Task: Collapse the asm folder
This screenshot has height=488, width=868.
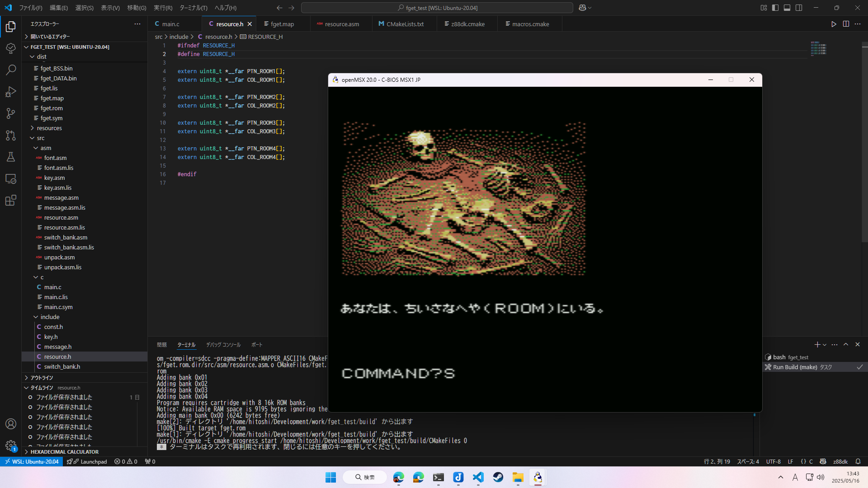Action: click(x=45, y=148)
